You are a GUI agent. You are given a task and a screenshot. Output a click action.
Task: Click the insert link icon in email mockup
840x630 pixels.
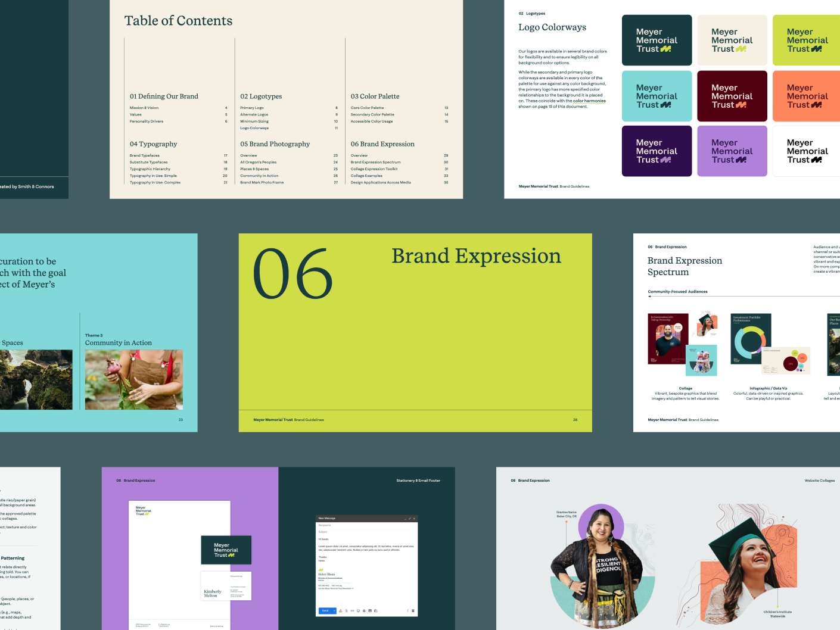pyautogui.click(x=352, y=610)
